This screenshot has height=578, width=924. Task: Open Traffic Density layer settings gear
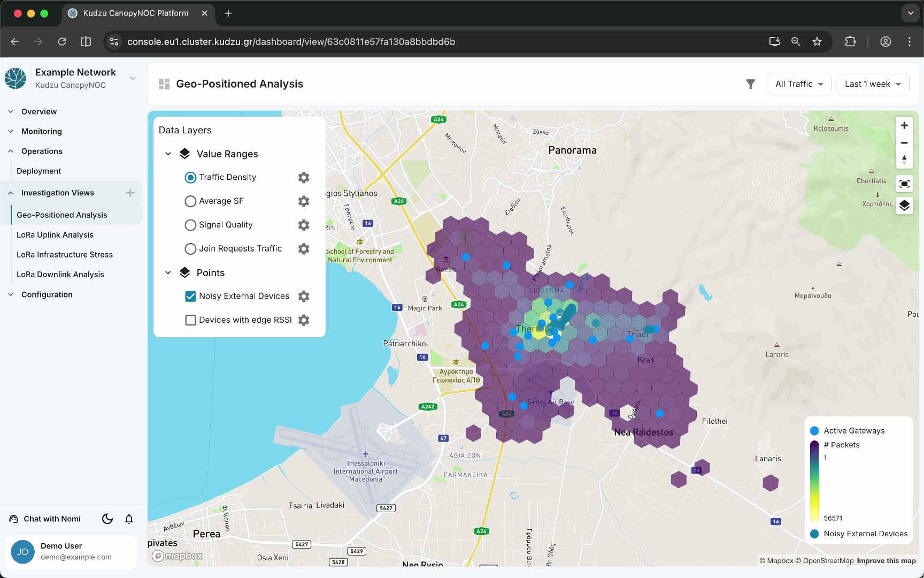pos(304,178)
